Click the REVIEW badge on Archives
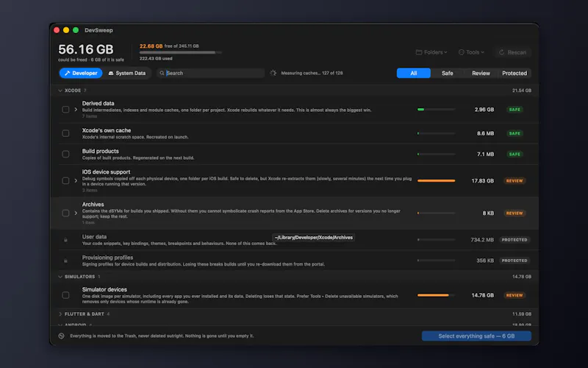 (x=514, y=213)
